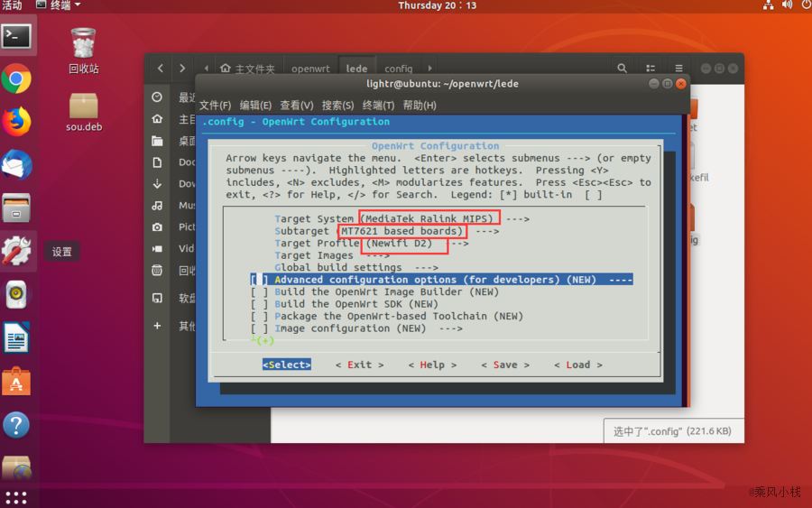
Task: Select the openwrt path segment in Files
Action: (310, 69)
